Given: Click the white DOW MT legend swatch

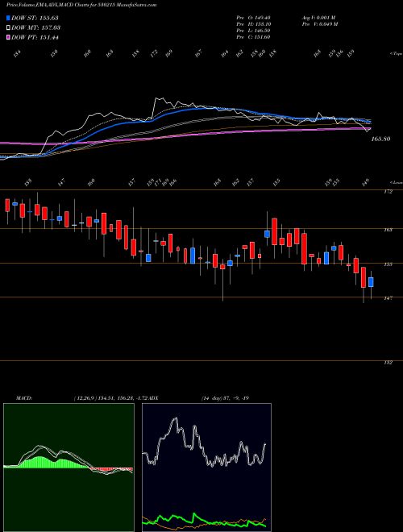Looking at the screenshot, I should pyautogui.click(x=9, y=27).
